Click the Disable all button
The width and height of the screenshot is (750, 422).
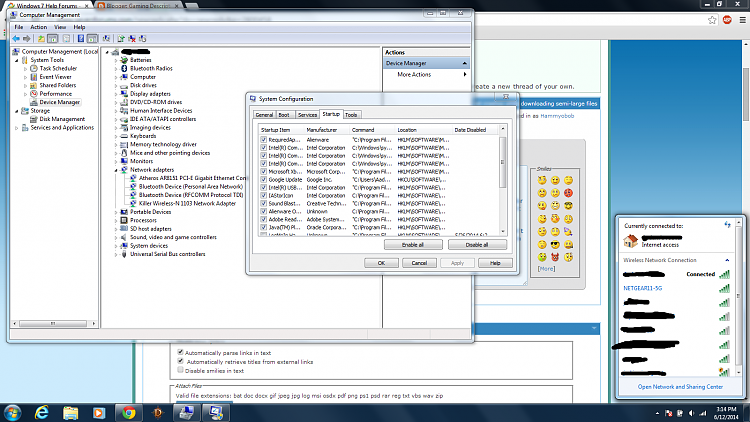tap(477, 244)
